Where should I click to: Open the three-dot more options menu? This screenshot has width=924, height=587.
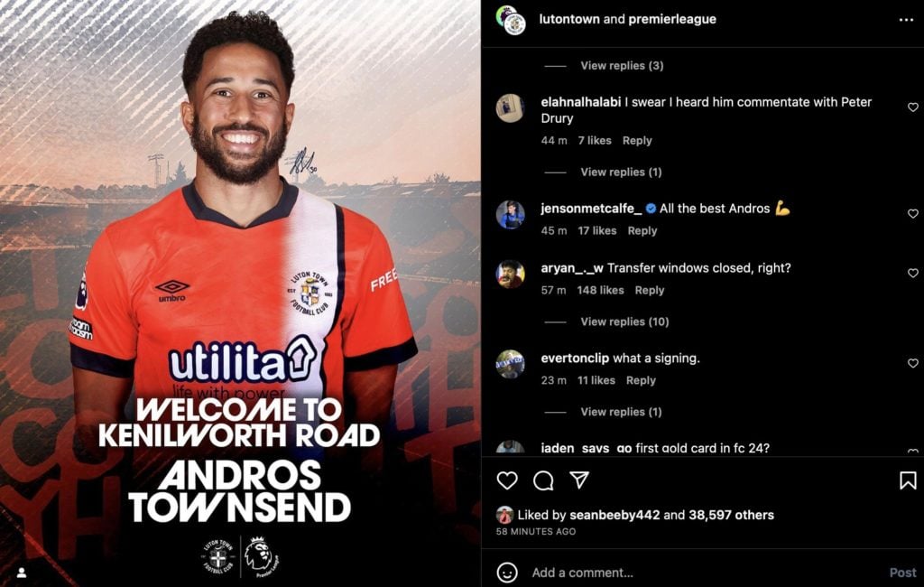(x=906, y=20)
